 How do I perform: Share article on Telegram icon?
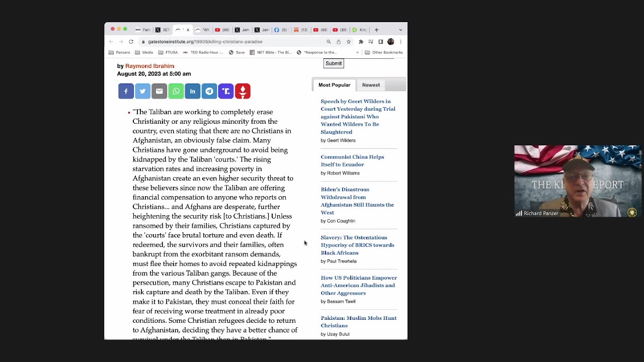point(209,91)
